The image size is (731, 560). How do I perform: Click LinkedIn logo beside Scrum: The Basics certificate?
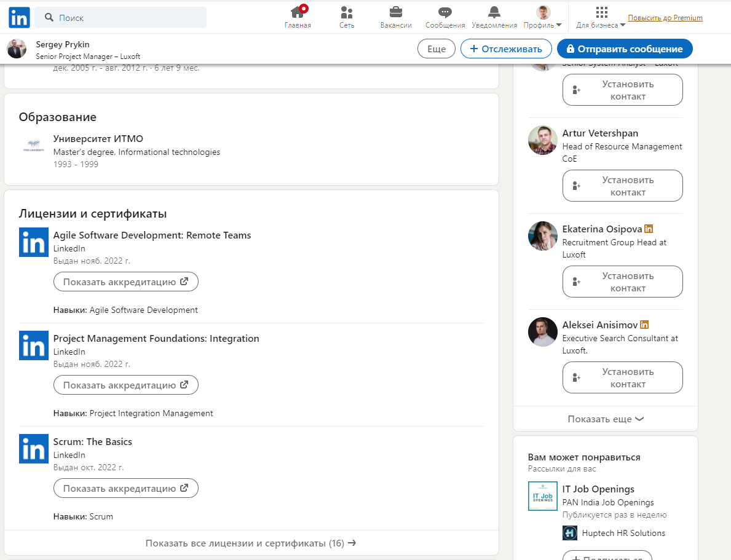coord(34,449)
